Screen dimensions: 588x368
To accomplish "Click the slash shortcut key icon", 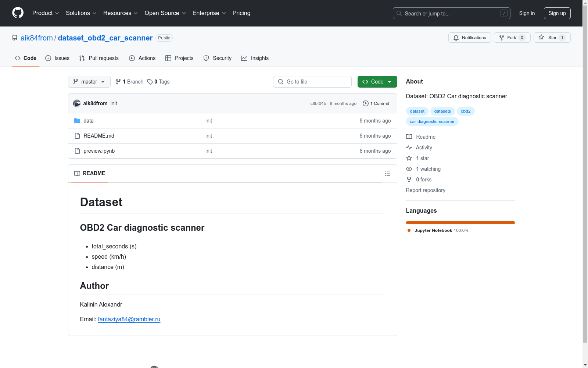I will coord(504,13).
